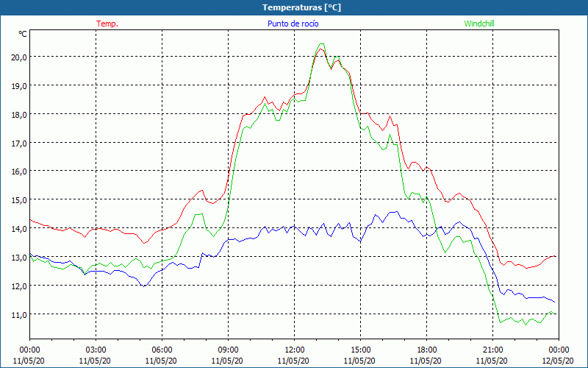
Task: Click the 18,0 y-axis value
Action: 19,115
